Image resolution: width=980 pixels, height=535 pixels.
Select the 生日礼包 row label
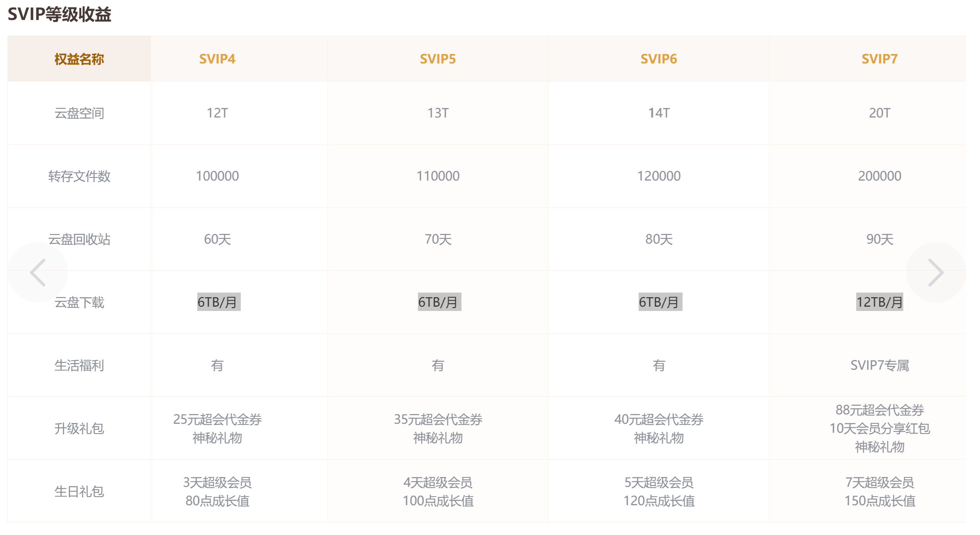click(x=79, y=492)
